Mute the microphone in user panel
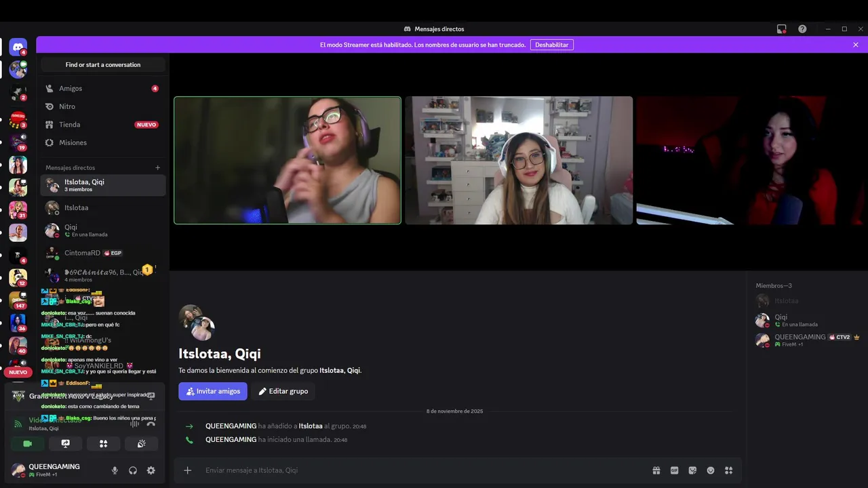This screenshot has width=868, height=488. point(115,470)
